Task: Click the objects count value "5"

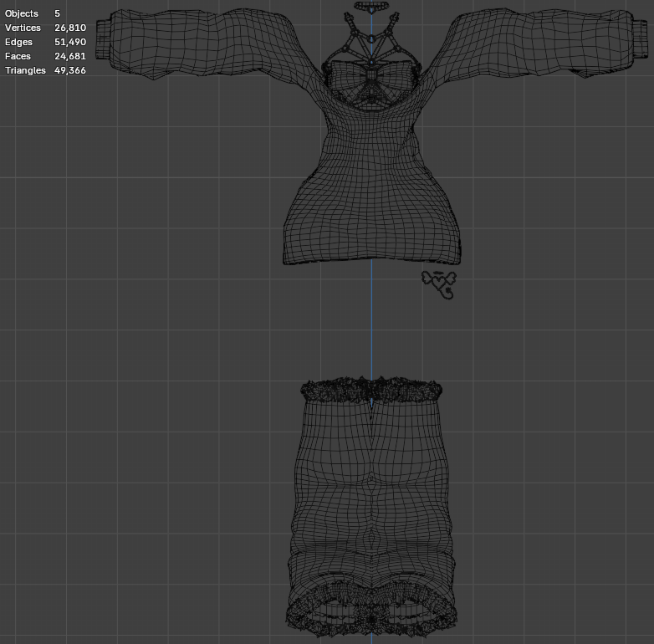Action: [57, 13]
